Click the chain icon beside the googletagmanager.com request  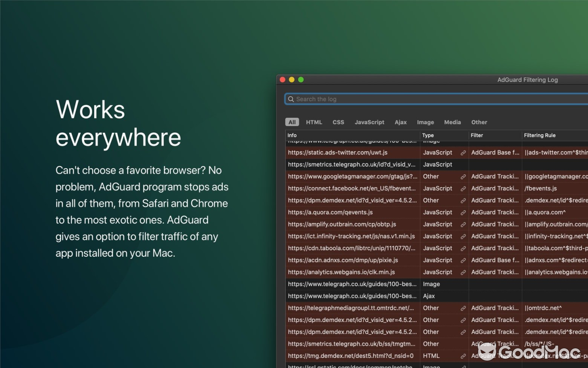[x=463, y=176]
